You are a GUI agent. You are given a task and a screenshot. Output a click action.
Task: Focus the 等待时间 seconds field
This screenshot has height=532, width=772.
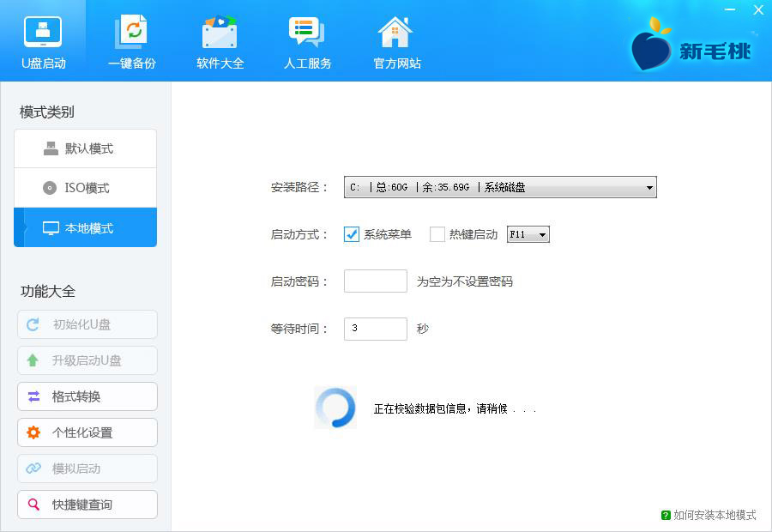[x=376, y=329]
